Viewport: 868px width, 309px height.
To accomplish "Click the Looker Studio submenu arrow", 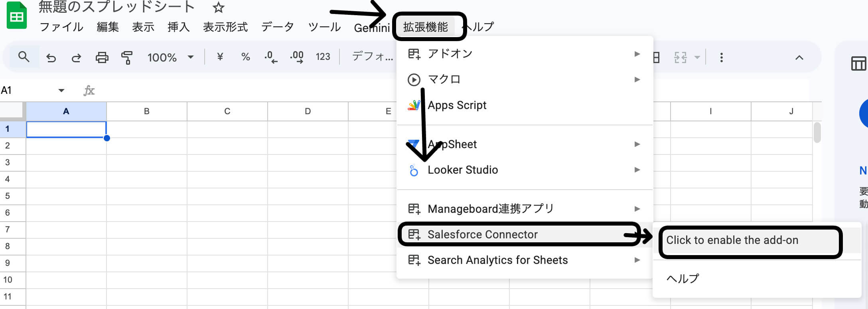I will (x=637, y=170).
